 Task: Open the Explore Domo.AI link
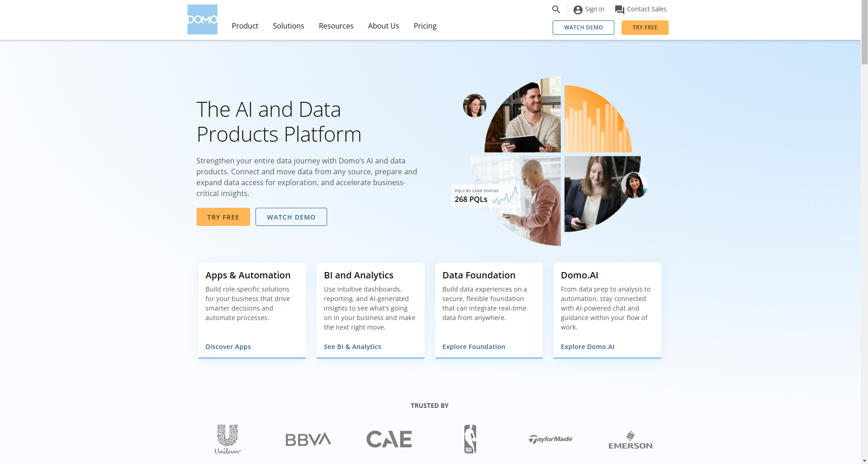[587, 347]
